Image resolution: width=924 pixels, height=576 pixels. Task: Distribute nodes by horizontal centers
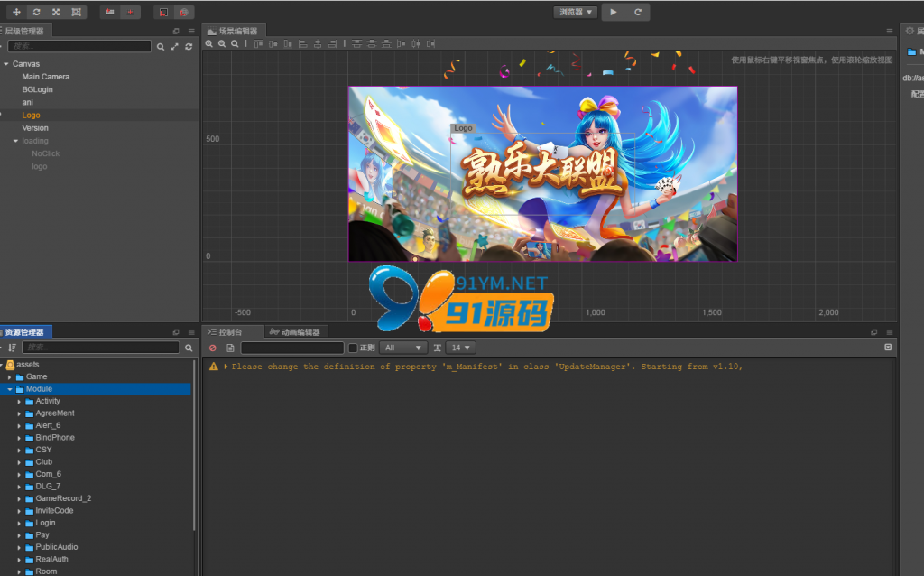416,43
